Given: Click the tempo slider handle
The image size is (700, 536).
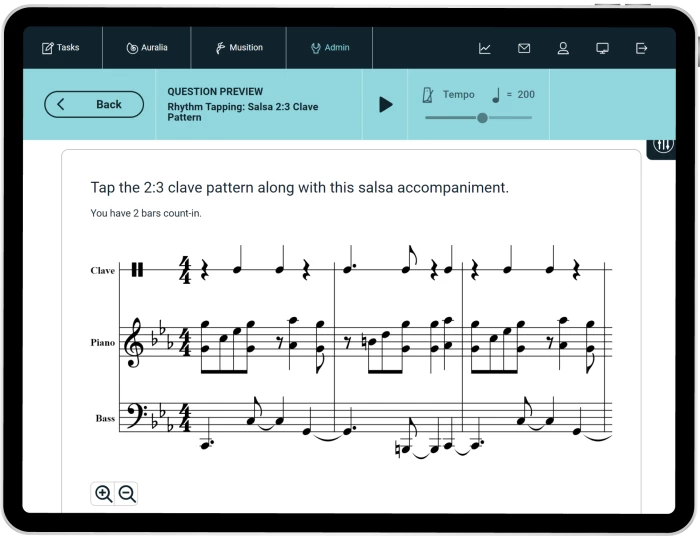Looking at the screenshot, I should point(482,118).
